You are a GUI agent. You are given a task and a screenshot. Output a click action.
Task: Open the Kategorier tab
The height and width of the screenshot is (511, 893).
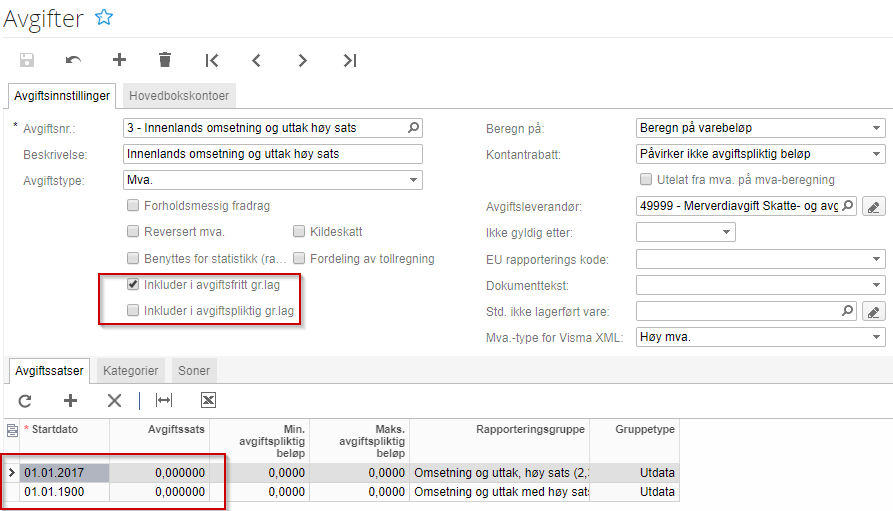[x=131, y=370]
